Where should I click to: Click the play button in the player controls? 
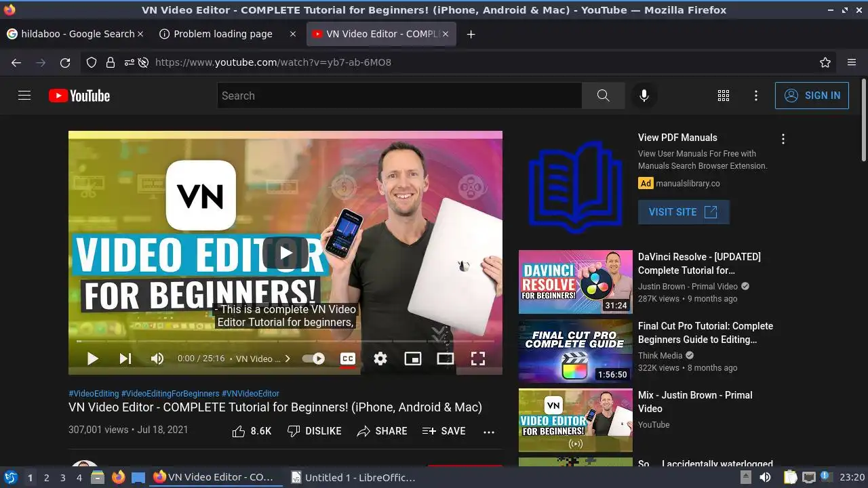point(93,359)
